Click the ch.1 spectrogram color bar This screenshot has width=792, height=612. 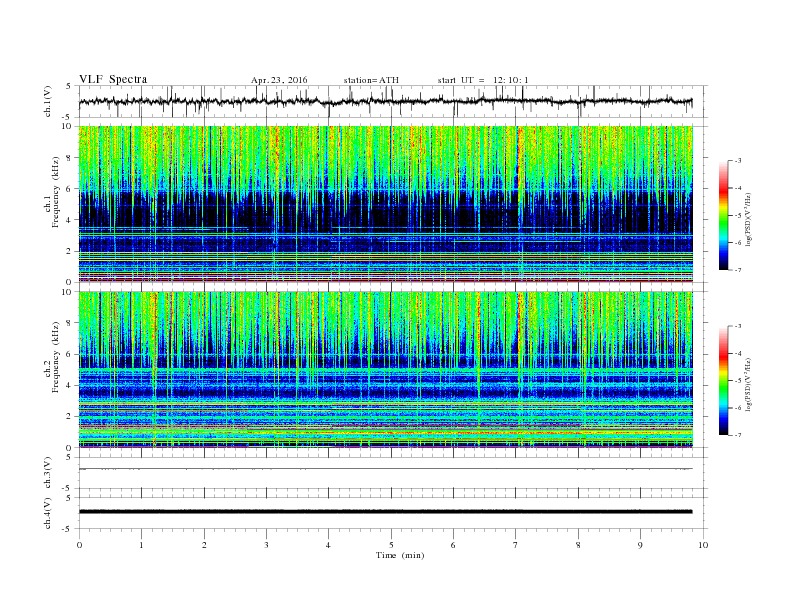point(724,215)
